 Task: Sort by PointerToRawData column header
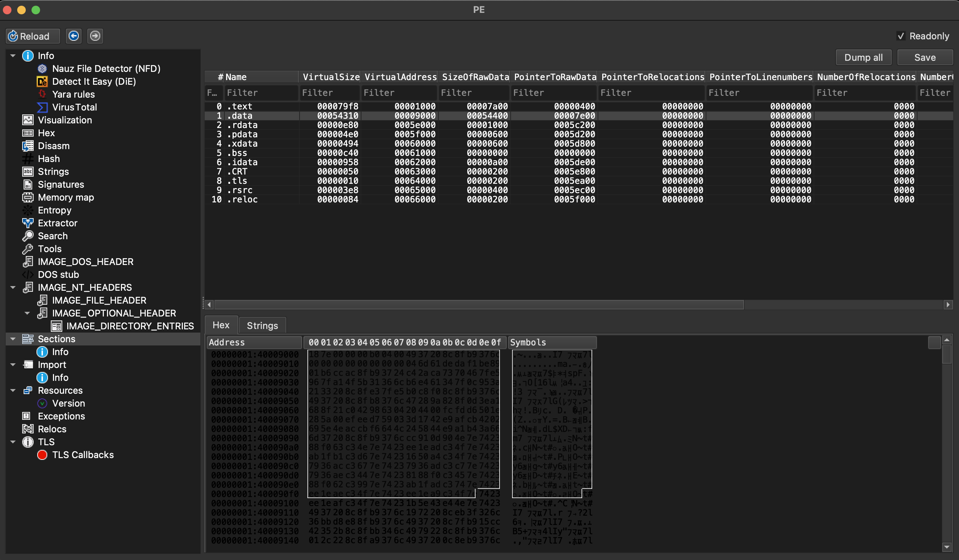(554, 77)
